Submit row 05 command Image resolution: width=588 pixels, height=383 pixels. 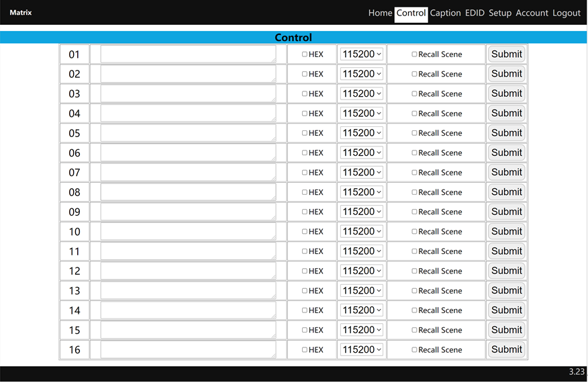(x=506, y=133)
